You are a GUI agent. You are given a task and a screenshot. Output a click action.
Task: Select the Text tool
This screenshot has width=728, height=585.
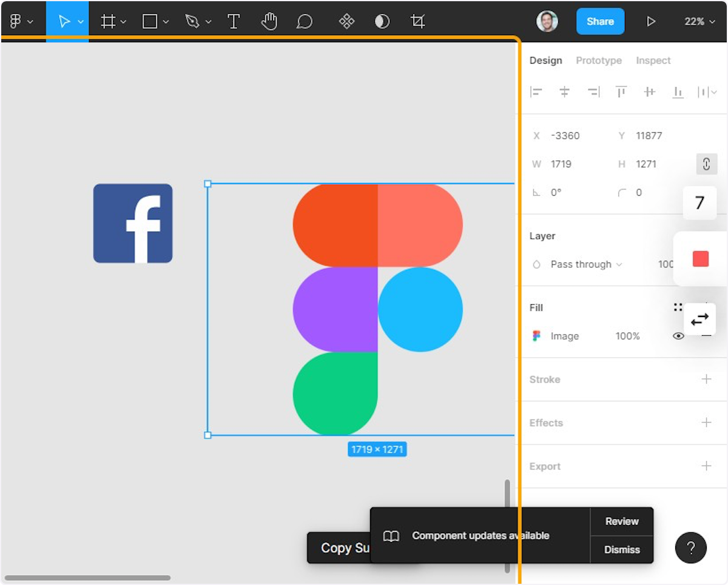(234, 22)
